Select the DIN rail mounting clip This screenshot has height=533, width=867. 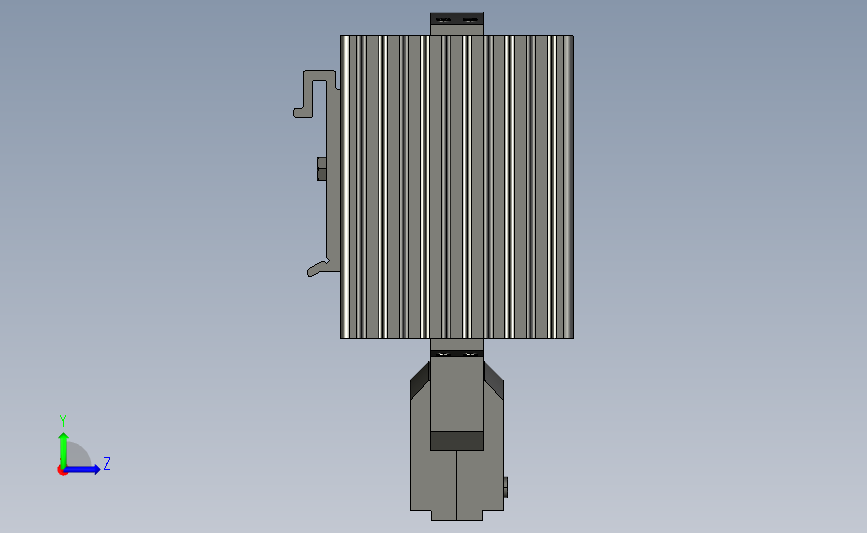click(x=317, y=173)
